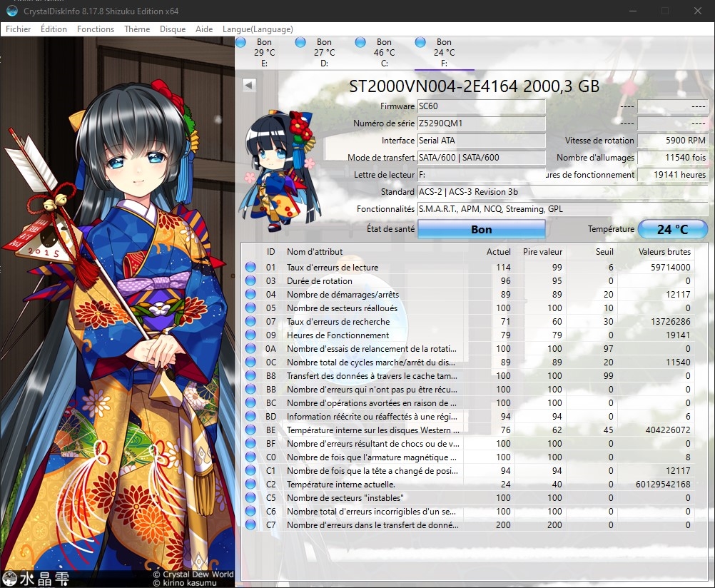Open the Thème menu
The image size is (715, 588).
tap(137, 29)
